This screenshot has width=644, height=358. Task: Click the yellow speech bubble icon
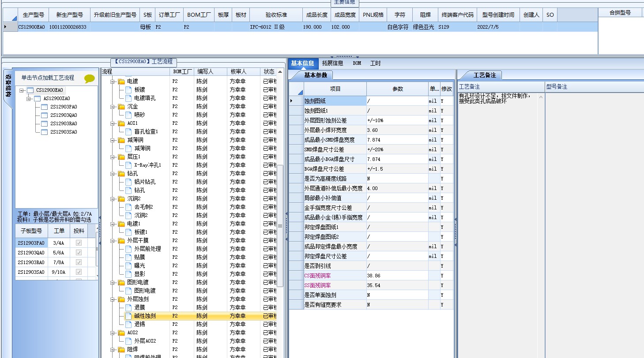pyautogui.click(x=90, y=78)
